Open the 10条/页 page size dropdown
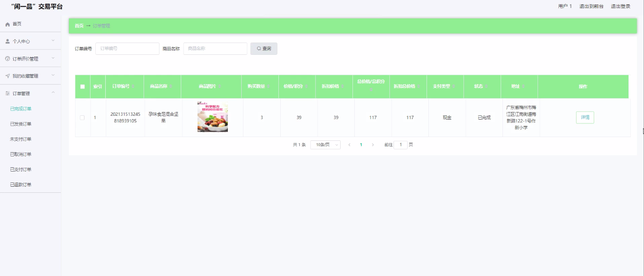This screenshot has width=644, height=276. 326,145
